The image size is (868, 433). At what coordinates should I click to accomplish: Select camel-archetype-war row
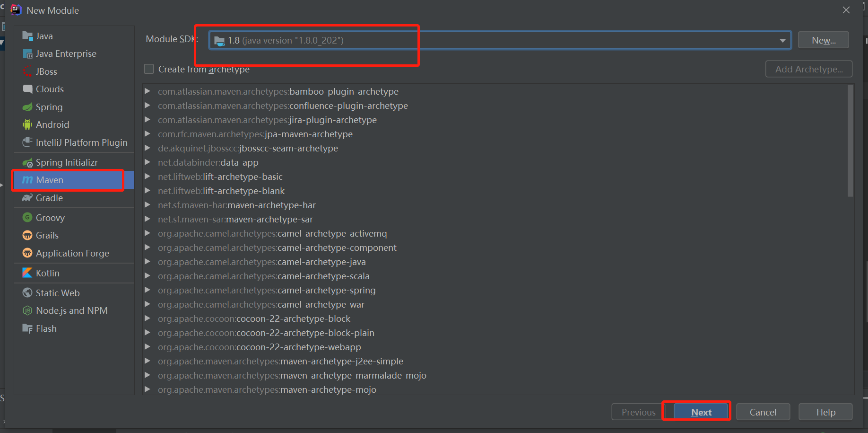495,304
